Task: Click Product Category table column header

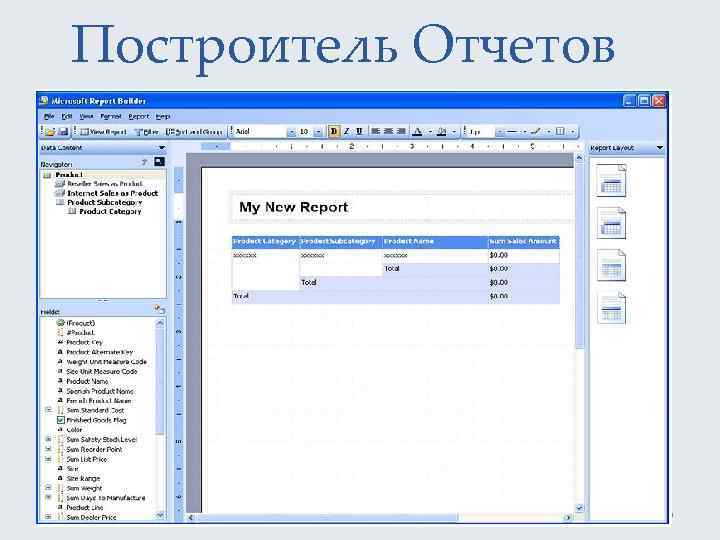Action: 265,242
